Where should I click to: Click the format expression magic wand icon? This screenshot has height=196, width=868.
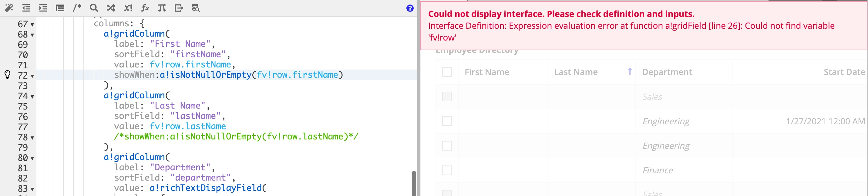click(x=9, y=8)
